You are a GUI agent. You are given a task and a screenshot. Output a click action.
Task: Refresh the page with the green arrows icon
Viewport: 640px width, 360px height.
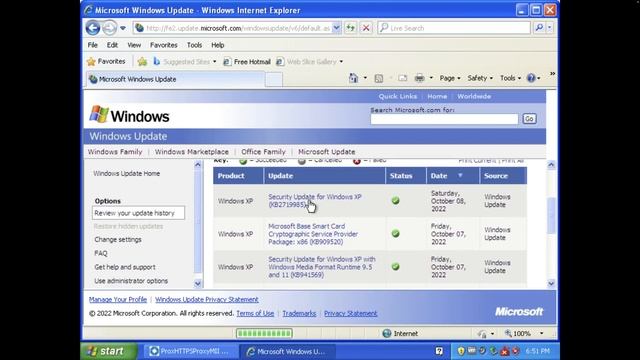[x=351, y=28]
